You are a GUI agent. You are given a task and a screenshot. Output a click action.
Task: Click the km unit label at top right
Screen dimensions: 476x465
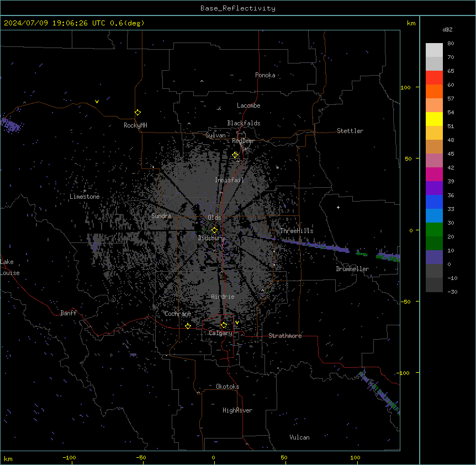click(x=411, y=23)
